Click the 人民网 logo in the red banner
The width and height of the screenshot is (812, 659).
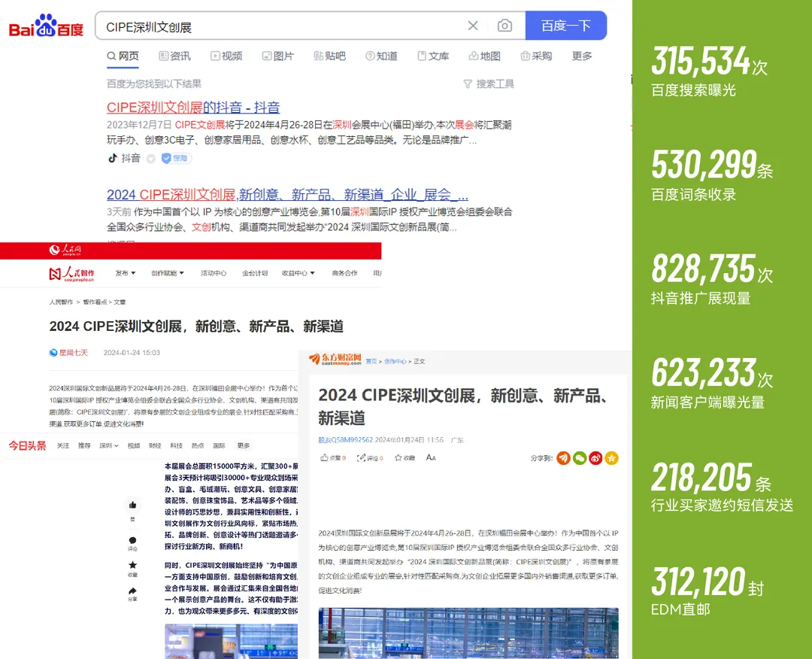pos(65,251)
